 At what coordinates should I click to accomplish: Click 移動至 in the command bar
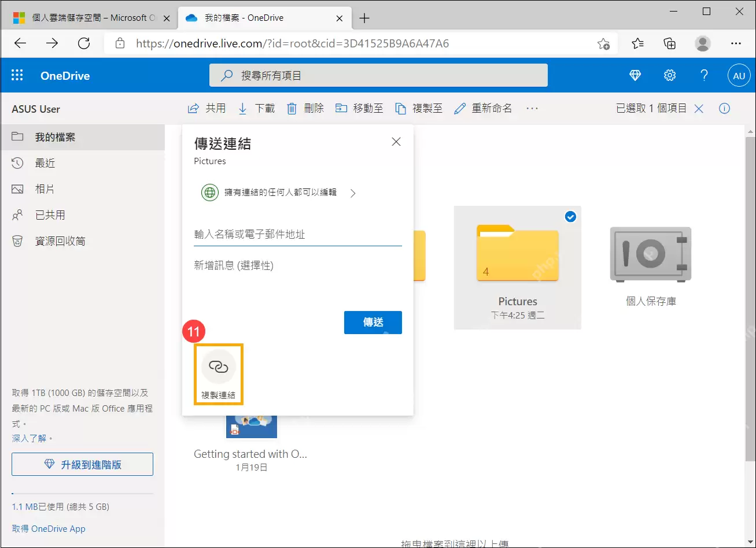click(x=359, y=108)
